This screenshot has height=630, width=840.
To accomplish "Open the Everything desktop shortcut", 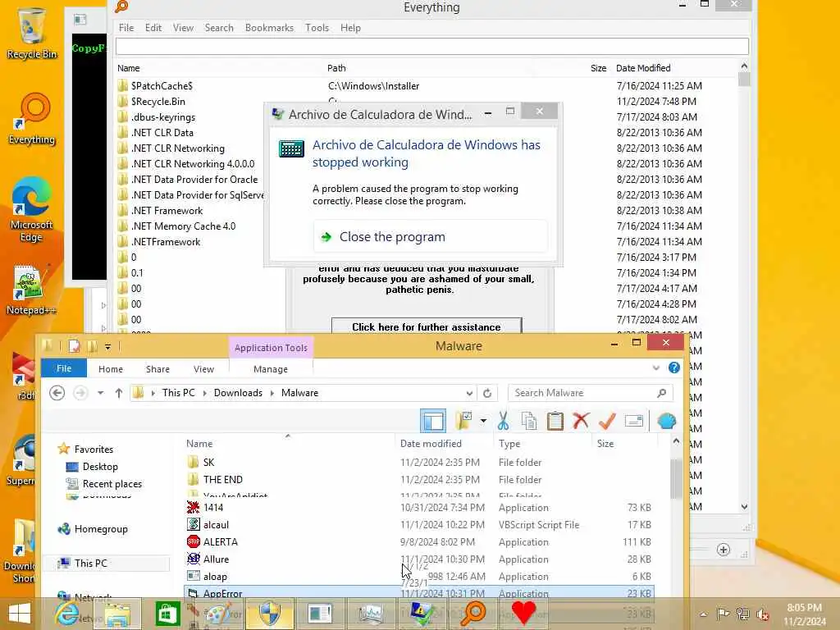I will (32, 119).
